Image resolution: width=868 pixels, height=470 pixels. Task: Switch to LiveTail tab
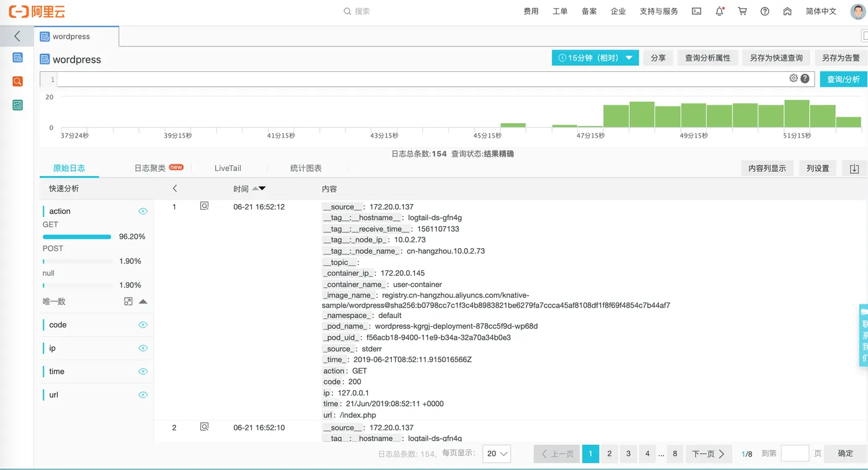pyautogui.click(x=228, y=168)
